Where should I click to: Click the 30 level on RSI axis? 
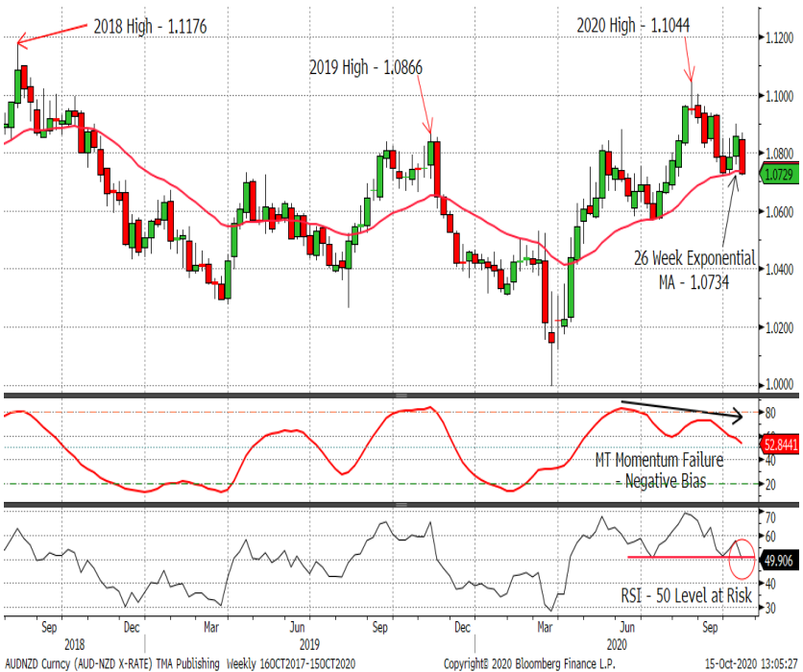pyautogui.click(x=770, y=608)
